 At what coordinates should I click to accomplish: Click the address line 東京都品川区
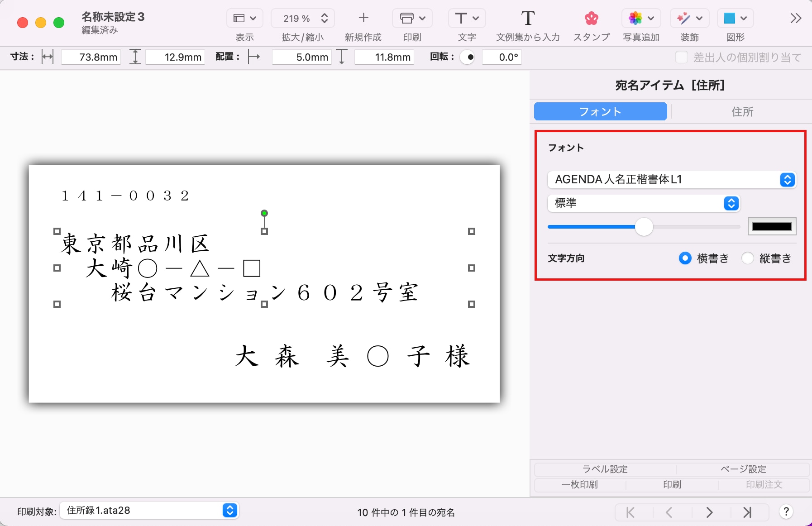[135, 244]
